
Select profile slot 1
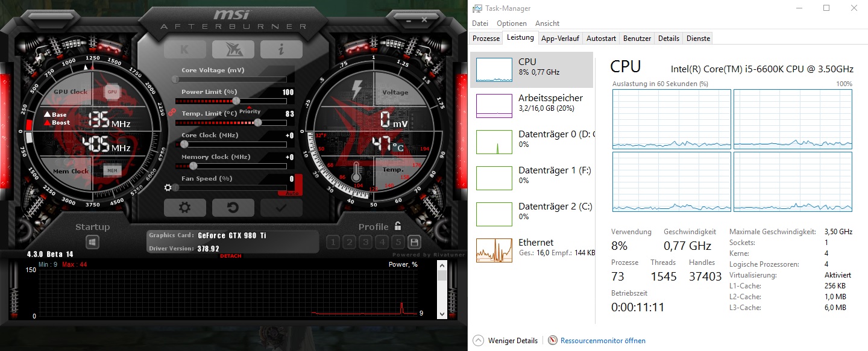point(333,243)
